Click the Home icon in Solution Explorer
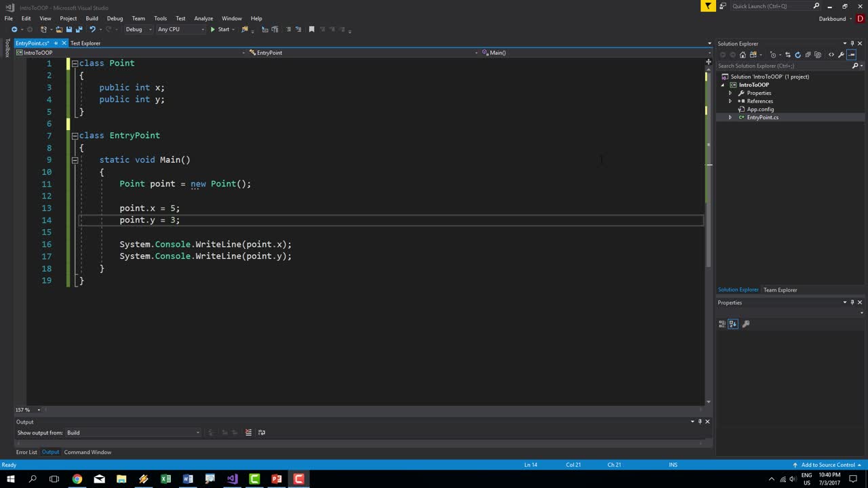 (743, 55)
